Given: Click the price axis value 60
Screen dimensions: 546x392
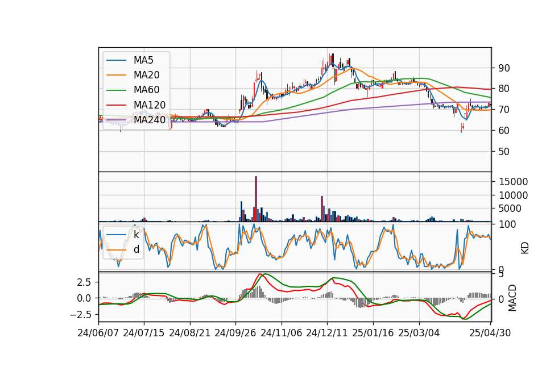Looking at the screenshot, I should pyautogui.click(x=504, y=131).
